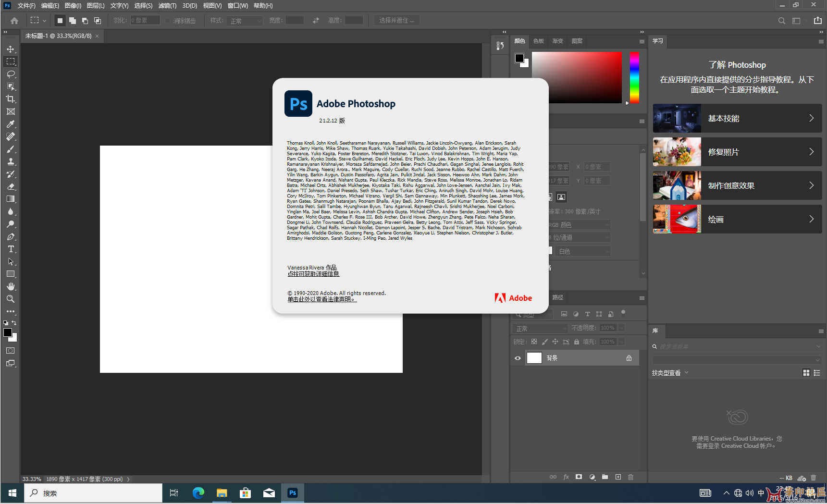Image resolution: width=827 pixels, height=504 pixels.
Task: Select the Frame tool
Action: tap(11, 111)
